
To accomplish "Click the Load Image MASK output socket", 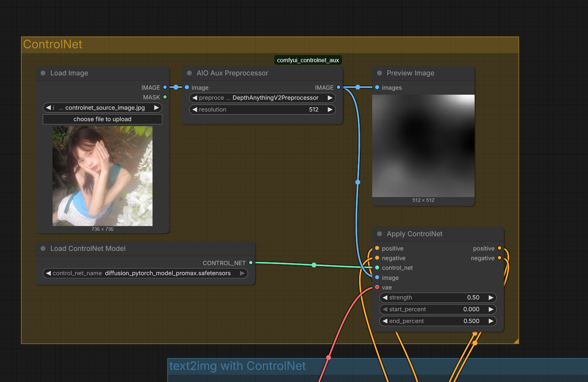I will point(165,97).
